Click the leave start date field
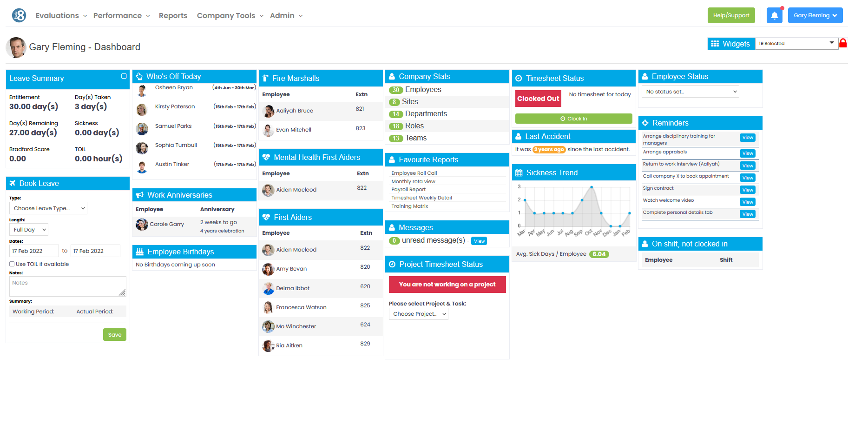The width and height of the screenshot is (868, 438). coord(34,251)
